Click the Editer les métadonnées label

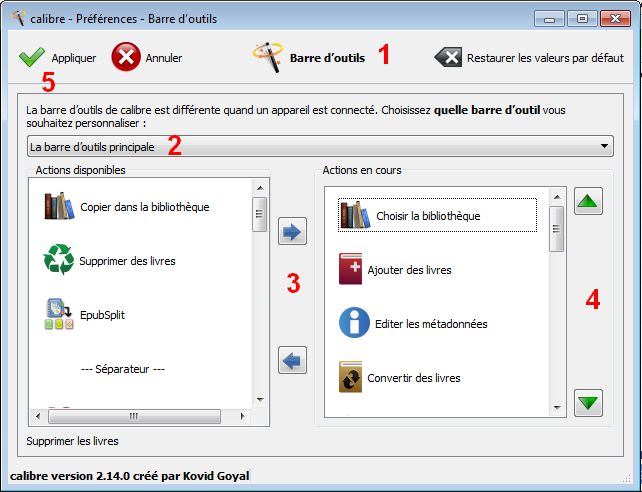[x=431, y=324]
